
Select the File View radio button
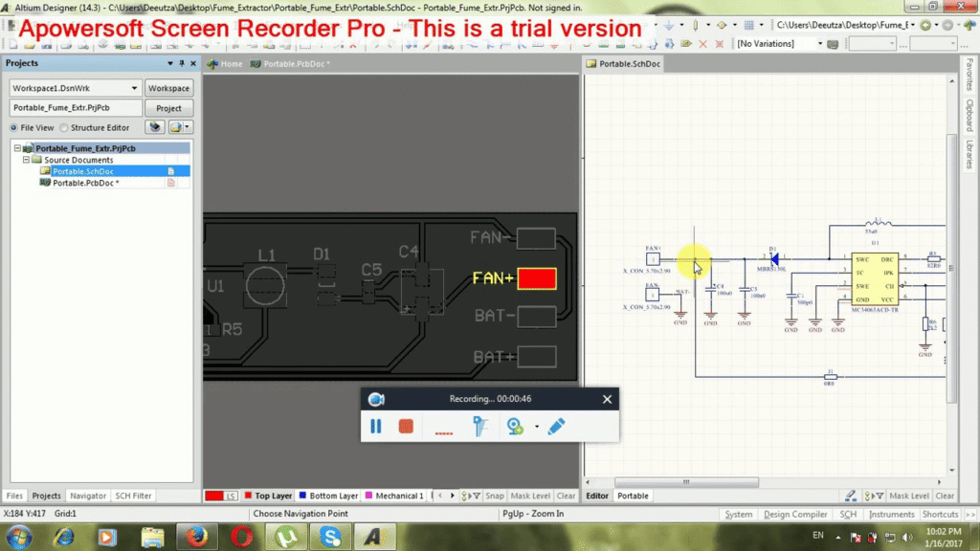pyautogui.click(x=13, y=127)
